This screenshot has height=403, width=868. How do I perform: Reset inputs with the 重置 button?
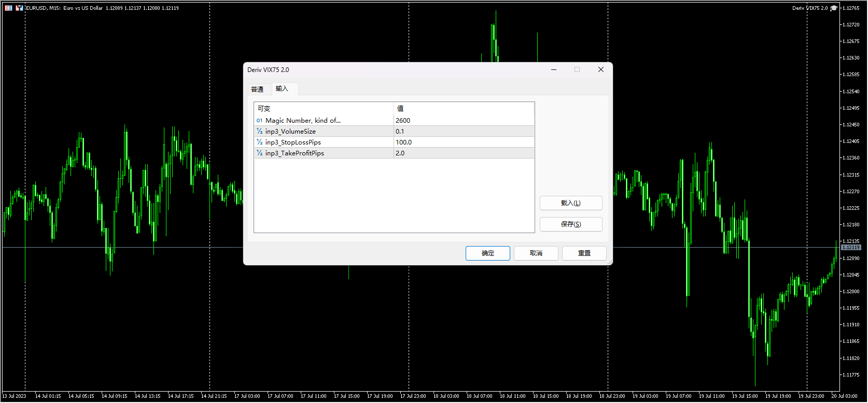pyautogui.click(x=584, y=253)
